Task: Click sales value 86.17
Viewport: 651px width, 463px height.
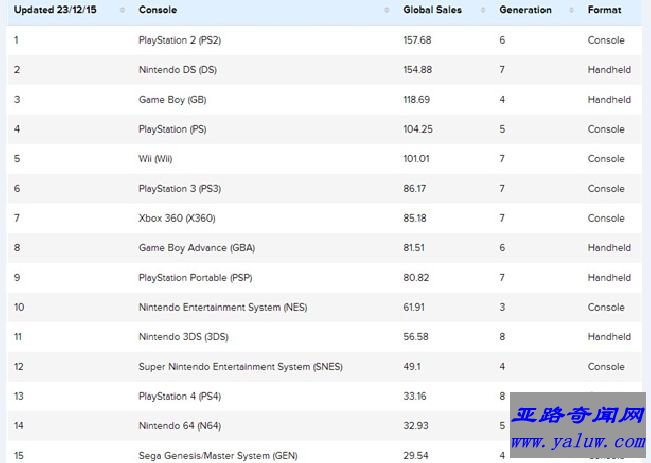Action: (415, 189)
